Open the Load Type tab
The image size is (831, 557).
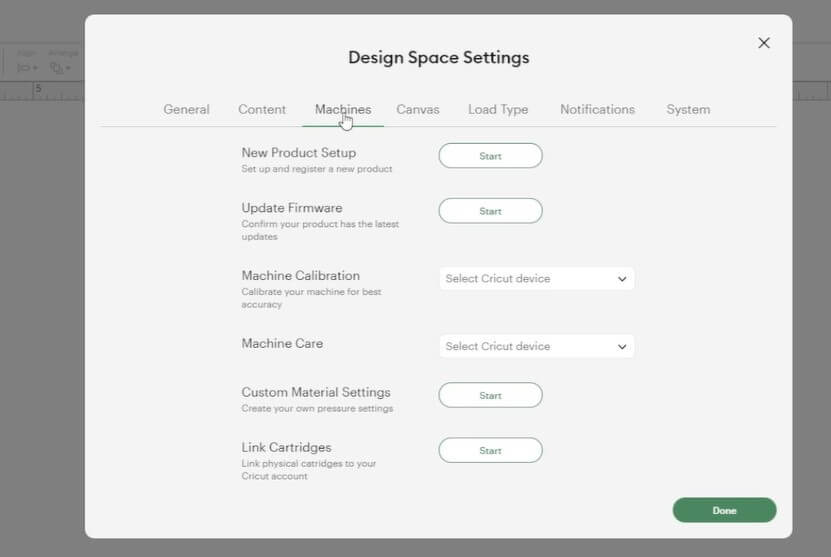(x=498, y=110)
